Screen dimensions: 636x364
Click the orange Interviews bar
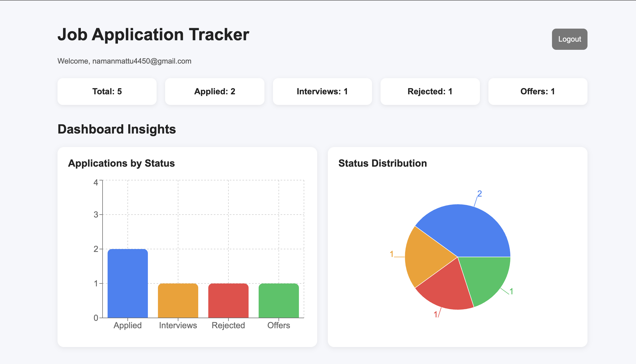tap(178, 300)
